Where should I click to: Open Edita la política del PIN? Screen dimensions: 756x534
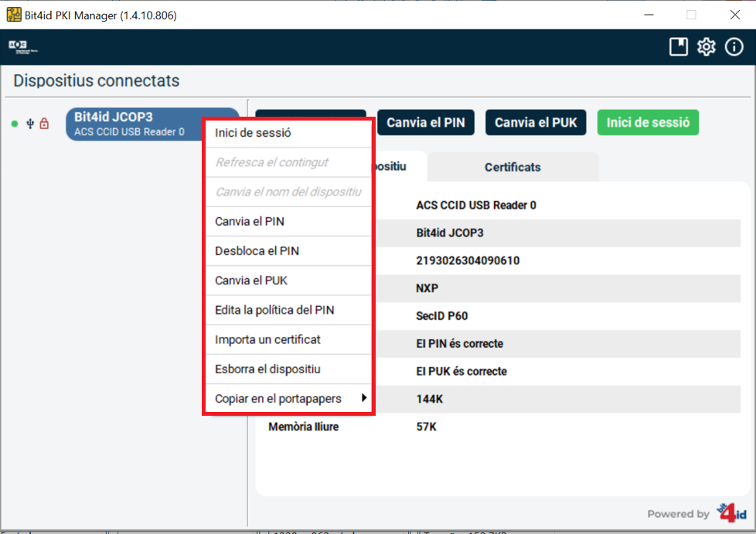point(288,310)
